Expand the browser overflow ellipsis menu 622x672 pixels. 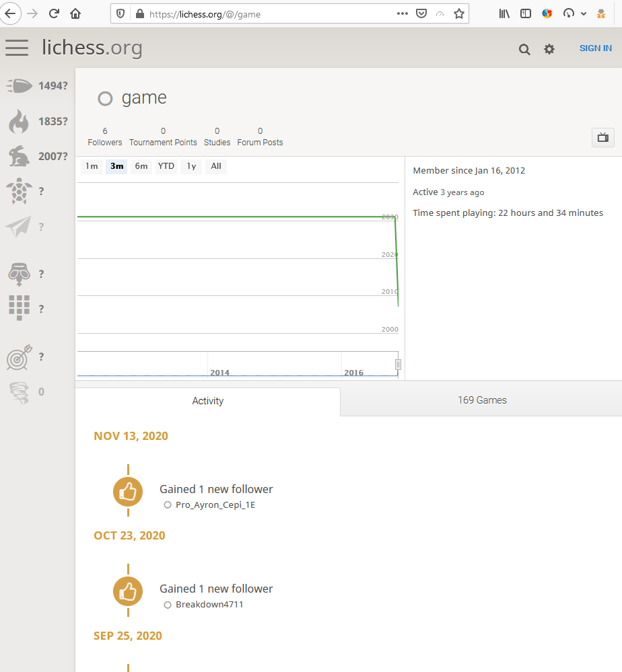(402, 13)
